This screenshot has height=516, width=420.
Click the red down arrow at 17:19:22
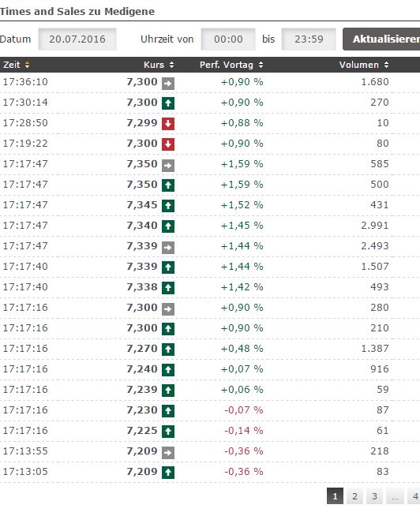[168, 144]
